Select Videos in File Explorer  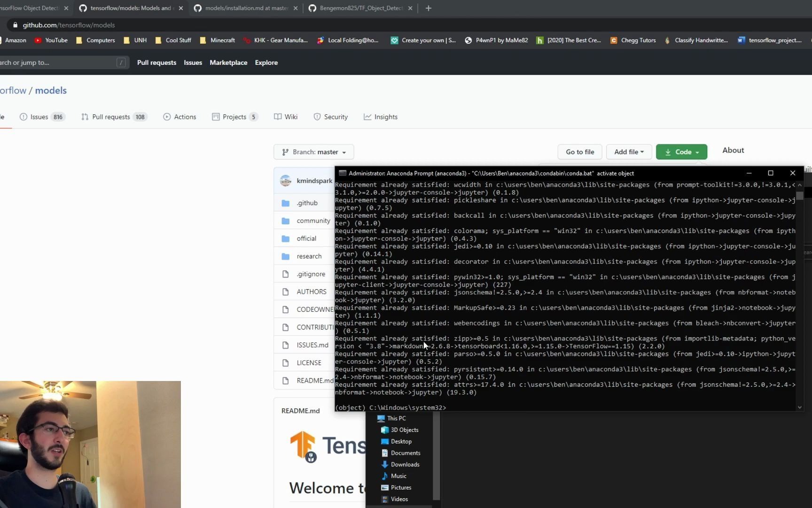pos(395,499)
